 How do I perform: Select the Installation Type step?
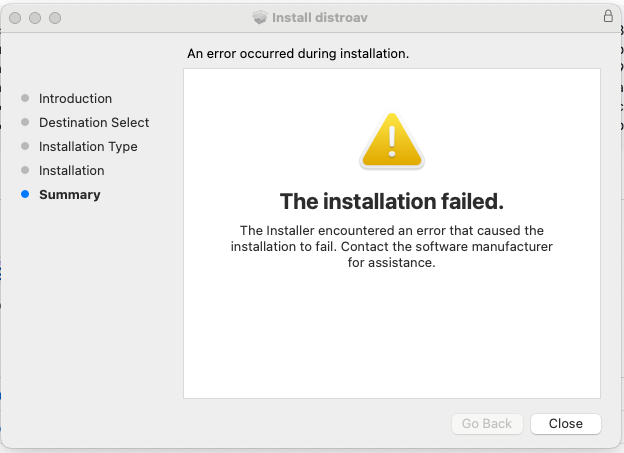pyautogui.click(x=88, y=146)
